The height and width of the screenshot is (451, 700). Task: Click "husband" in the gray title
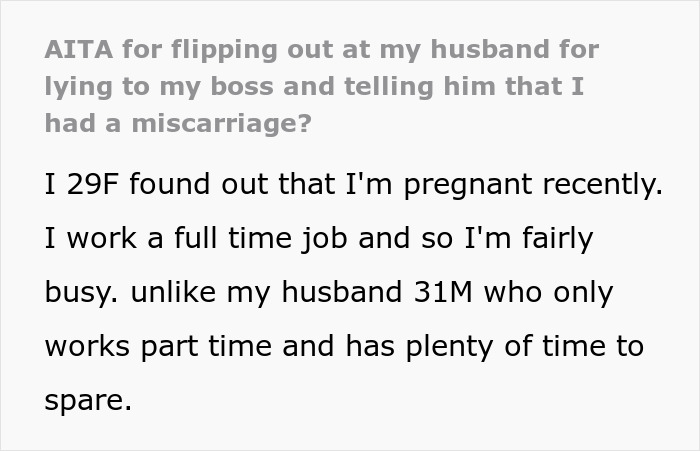(x=490, y=49)
